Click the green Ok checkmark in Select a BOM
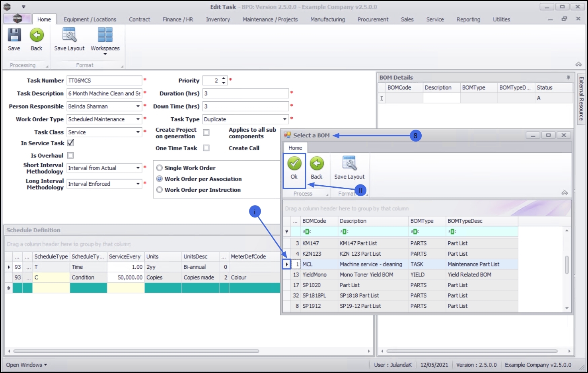 tap(294, 163)
